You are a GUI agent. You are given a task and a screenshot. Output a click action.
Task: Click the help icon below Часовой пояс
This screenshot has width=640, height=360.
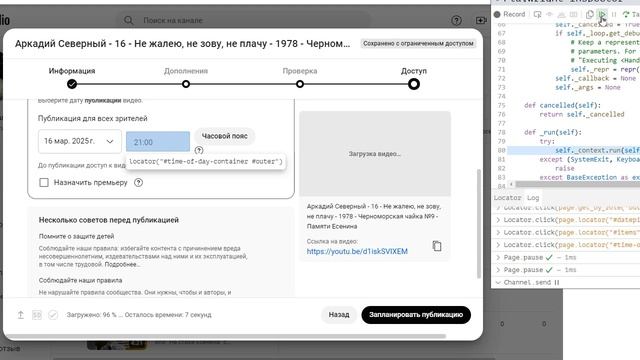[x=199, y=150]
